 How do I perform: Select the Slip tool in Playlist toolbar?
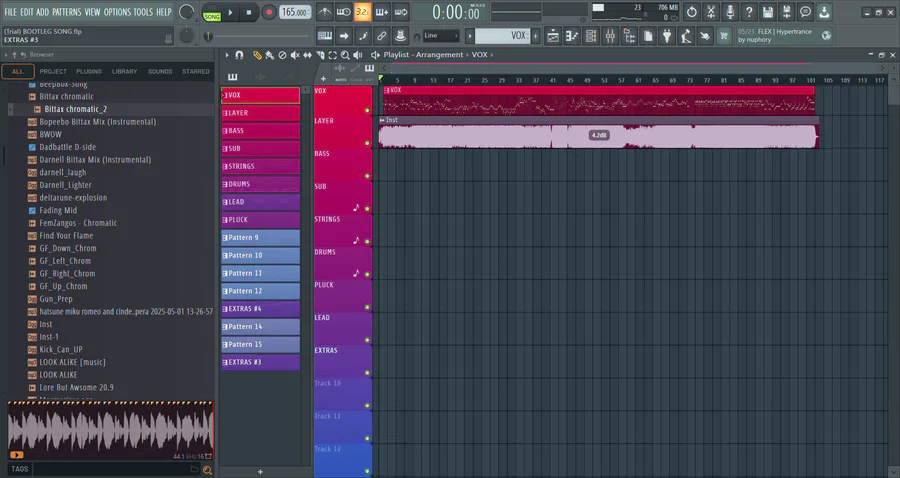tap(308, 55)
